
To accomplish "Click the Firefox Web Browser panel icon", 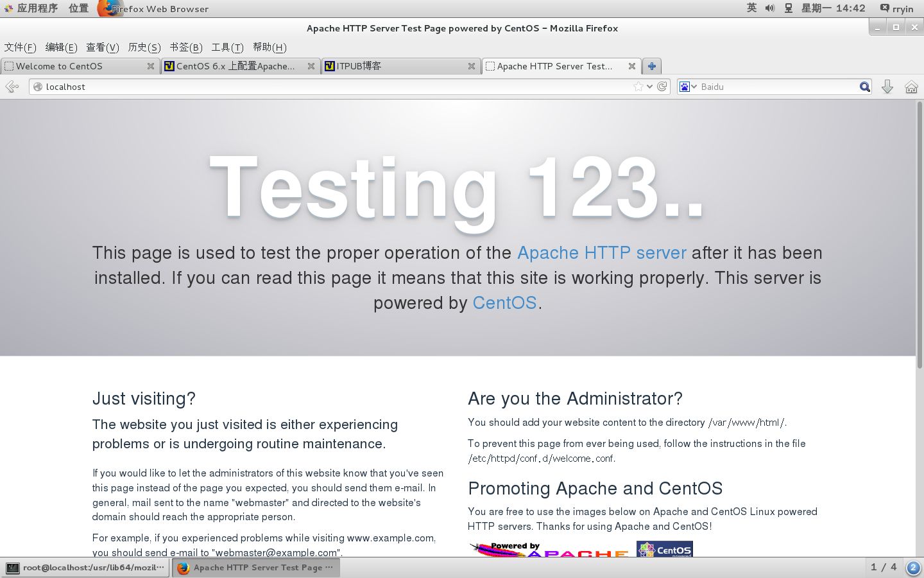I will point(154,9).
